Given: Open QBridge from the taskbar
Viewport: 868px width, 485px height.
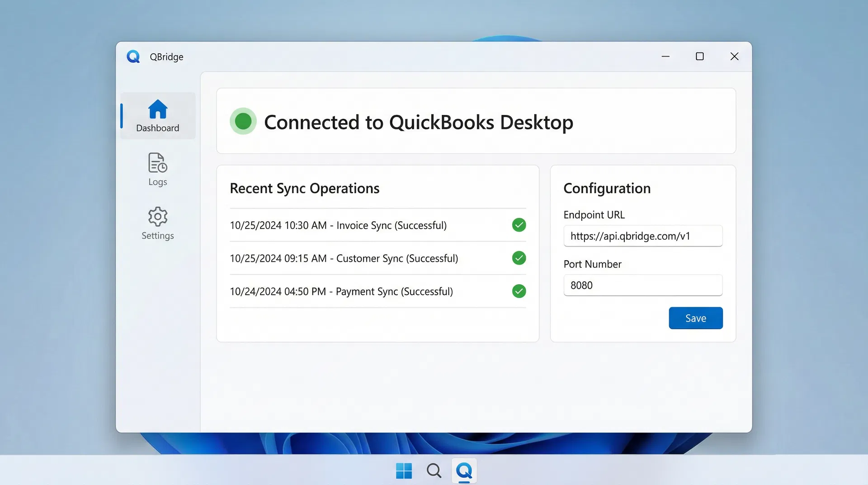Looking at the screenshot, I should pyautogui.click(x=464, y=471).
